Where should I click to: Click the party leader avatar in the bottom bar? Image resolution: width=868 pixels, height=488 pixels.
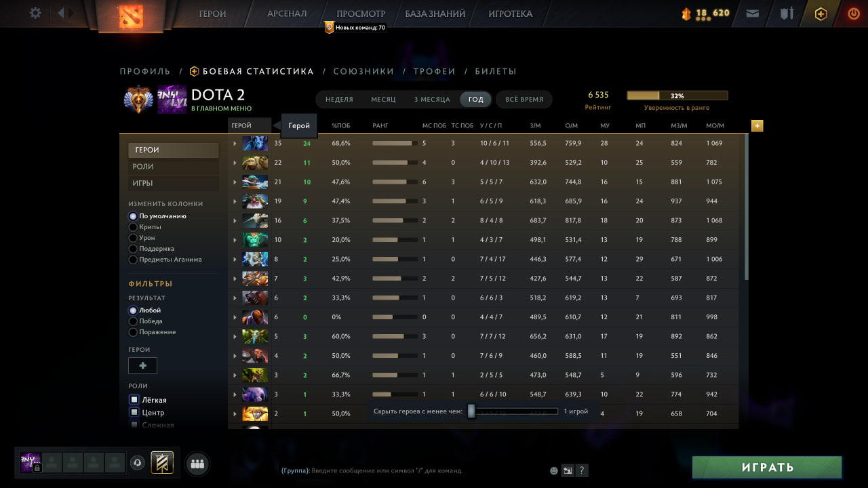click(31, 462)
